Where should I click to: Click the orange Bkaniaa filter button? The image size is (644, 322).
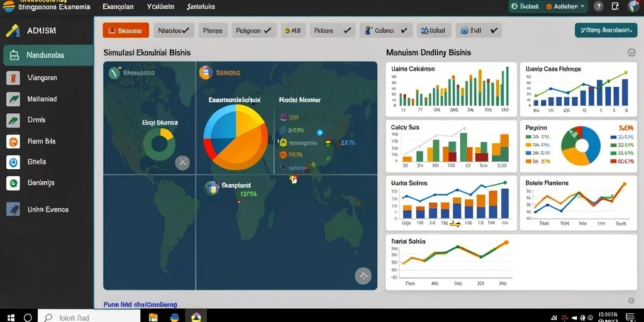coord(126,30)
